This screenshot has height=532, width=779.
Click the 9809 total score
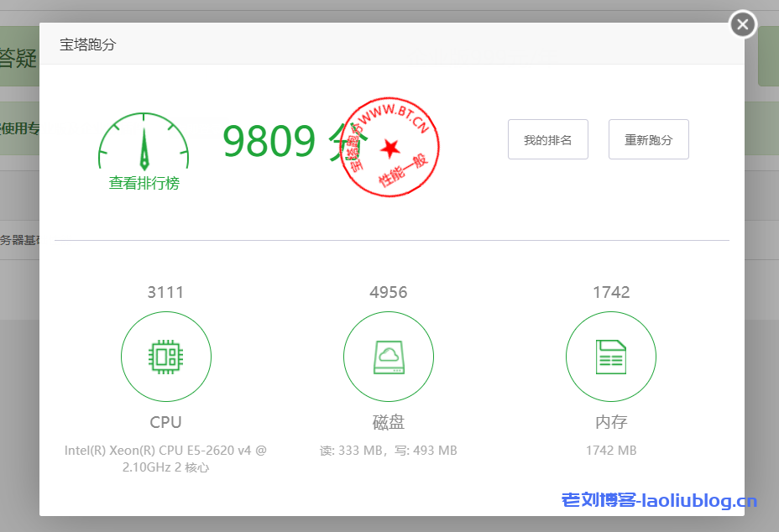(x=269, y=141)
